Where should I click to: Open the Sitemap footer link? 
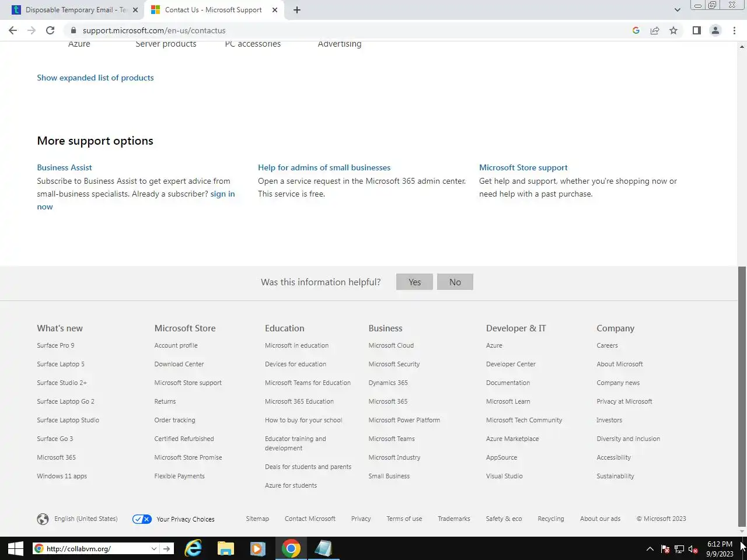pyautogui.click(x=257, y=519)
